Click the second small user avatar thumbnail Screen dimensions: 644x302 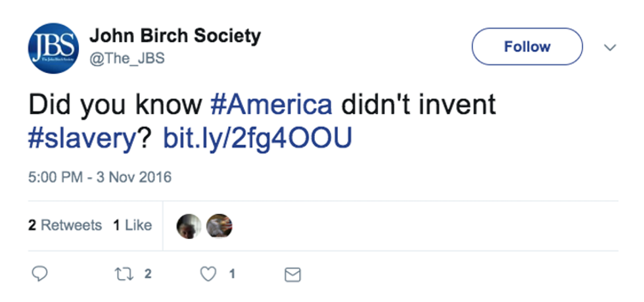(x=219, y=226)
